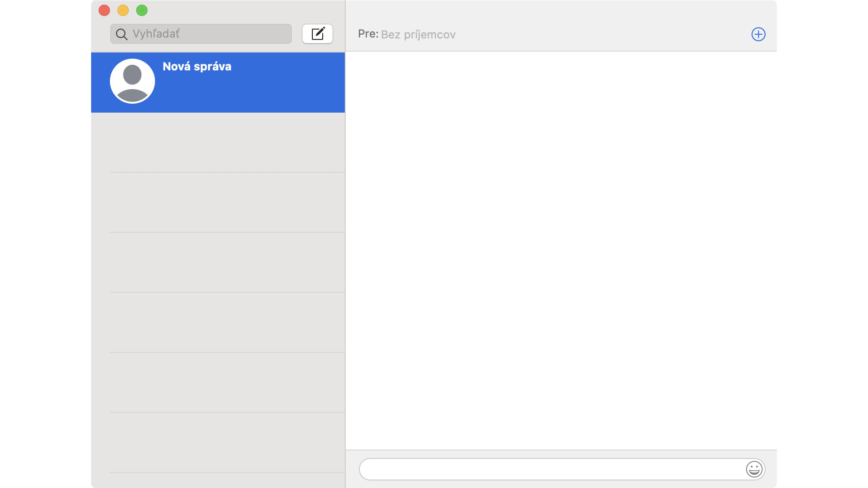Focus the Vyhľadať search field
Viewport: 868px width, 488px height.
[x=201, y=34]
